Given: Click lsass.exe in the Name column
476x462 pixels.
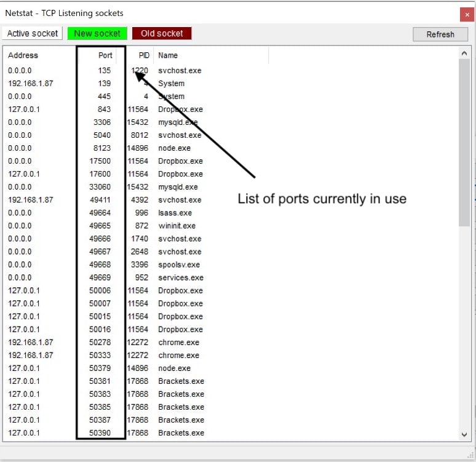Looking at the screenshot, I should pyautogui.click(x=175, y=213).
